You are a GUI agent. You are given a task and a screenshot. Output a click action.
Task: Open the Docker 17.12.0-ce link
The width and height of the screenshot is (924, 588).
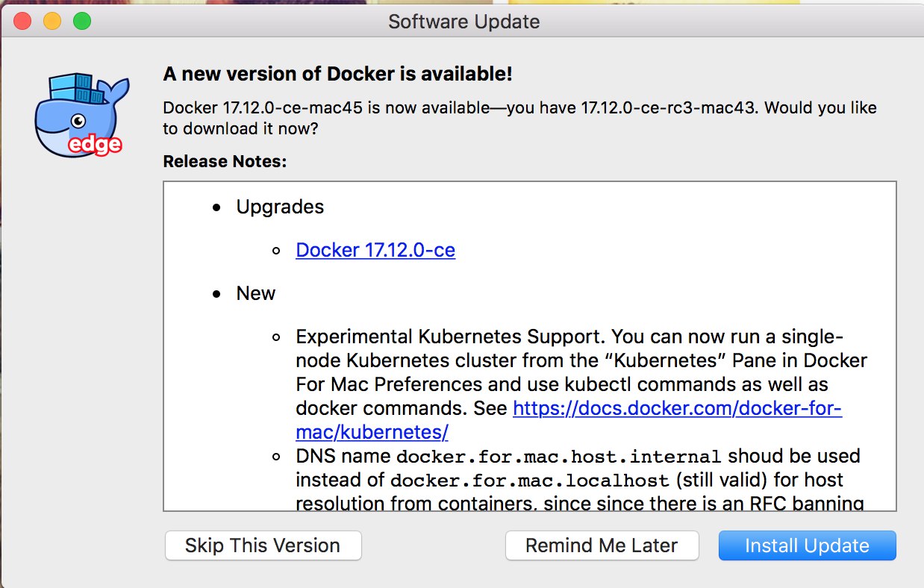375,250
